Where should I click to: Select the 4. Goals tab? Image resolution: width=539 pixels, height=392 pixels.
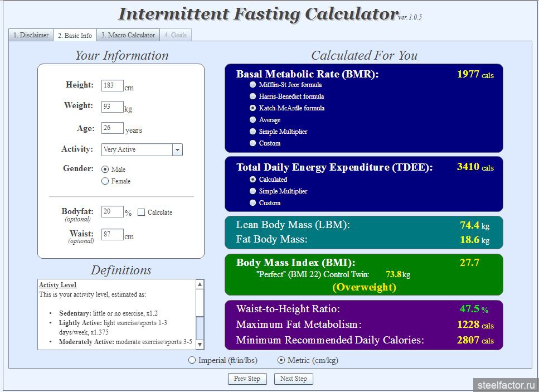point(176,35)
